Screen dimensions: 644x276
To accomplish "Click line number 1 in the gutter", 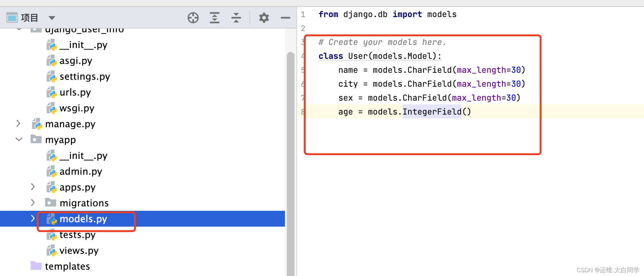I will 303,15.
